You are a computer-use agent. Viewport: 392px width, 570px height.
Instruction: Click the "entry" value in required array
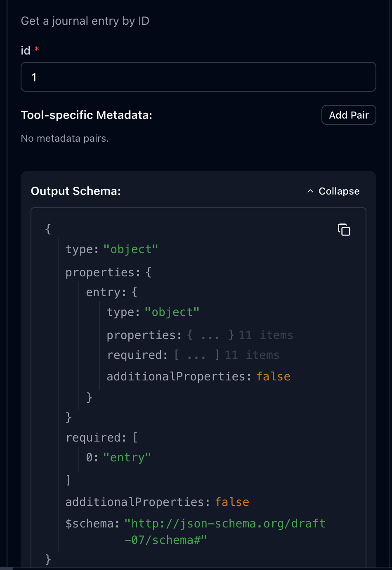[127, 458]
